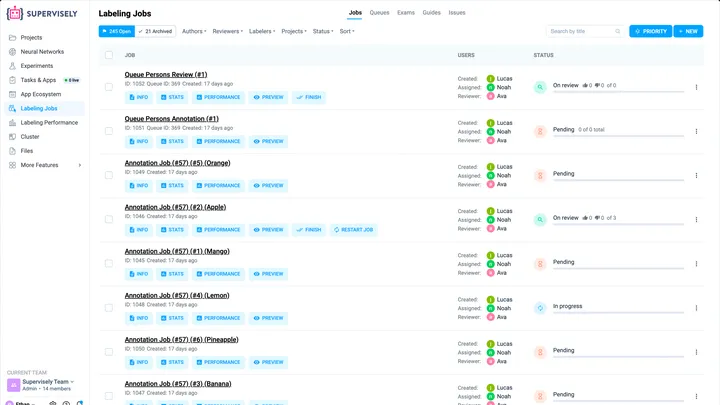This screenshot has width=720, height=405.
Task: Click the progress bar of Queue Persons Review
Action: (x=618, y=92)
